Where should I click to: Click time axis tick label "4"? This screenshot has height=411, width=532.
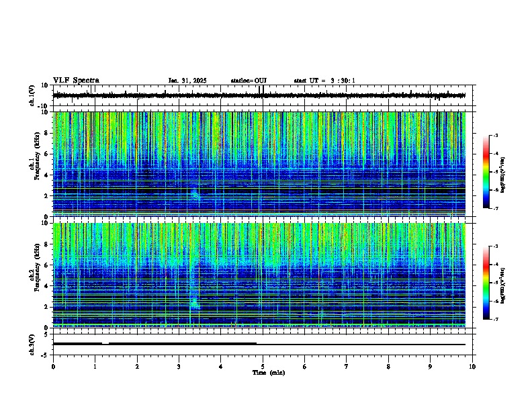click(x=221, y=367)
